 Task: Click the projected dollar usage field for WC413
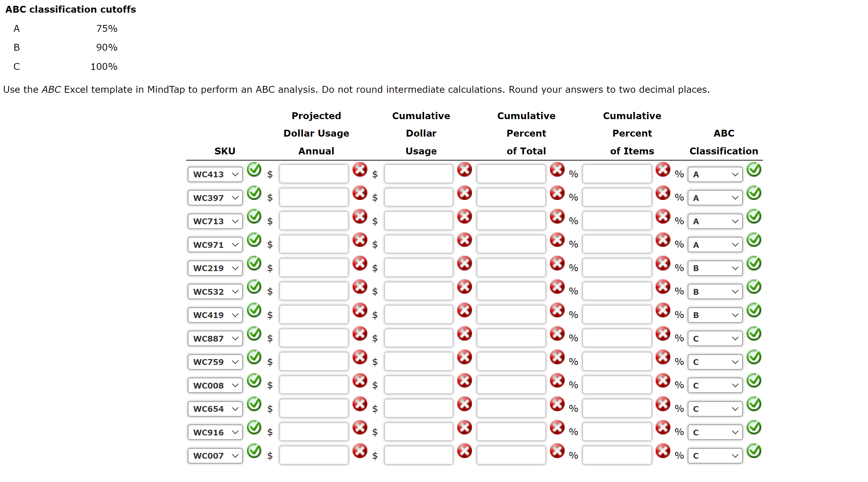(x=313, y=174)
